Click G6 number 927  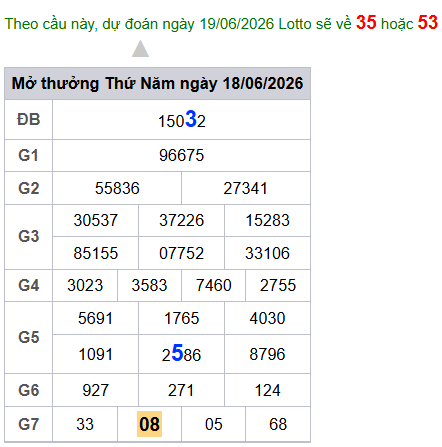(95, 390)
